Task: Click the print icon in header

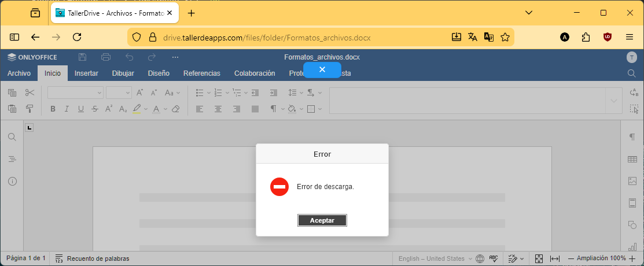Action: 106,57
